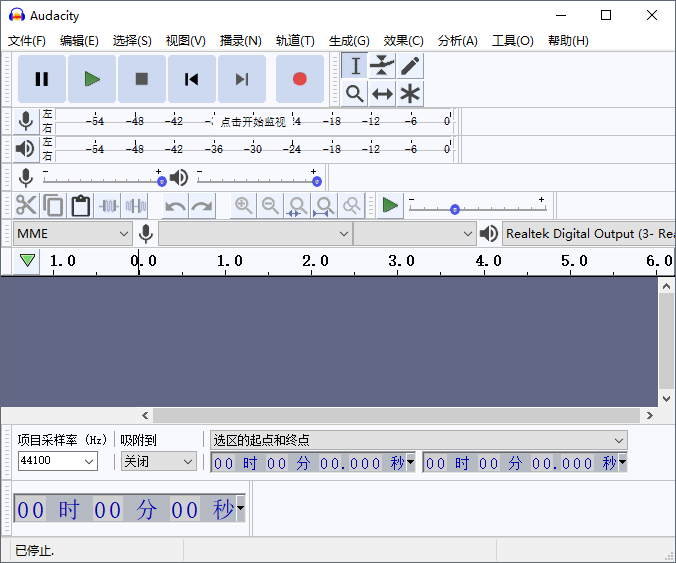Image resolution: width=676 pixels, height=563 pixels.
Task: Click the horizontal scrollbar right arrow
Action: coord(650,416)
